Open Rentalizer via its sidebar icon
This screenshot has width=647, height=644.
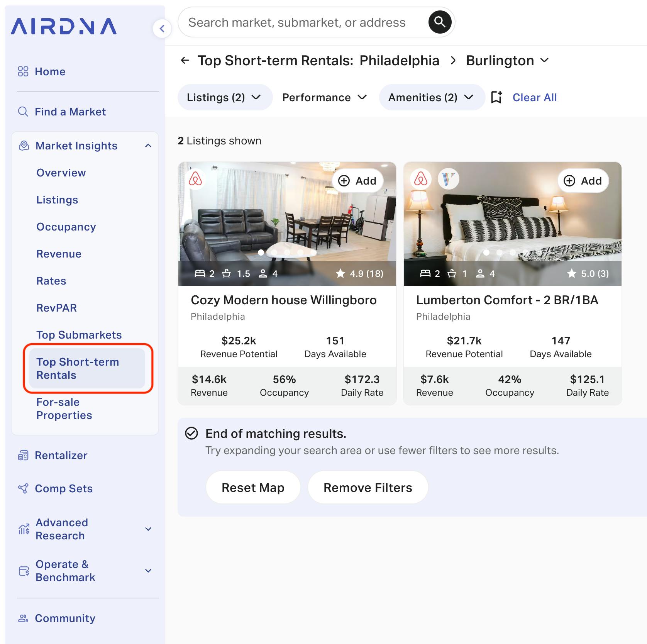click(x=23, y=455)
